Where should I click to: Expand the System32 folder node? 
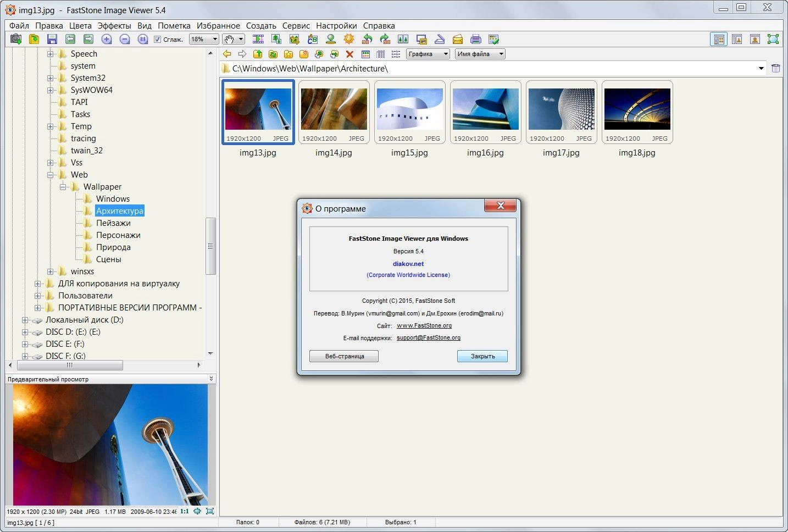click(50, 78)
